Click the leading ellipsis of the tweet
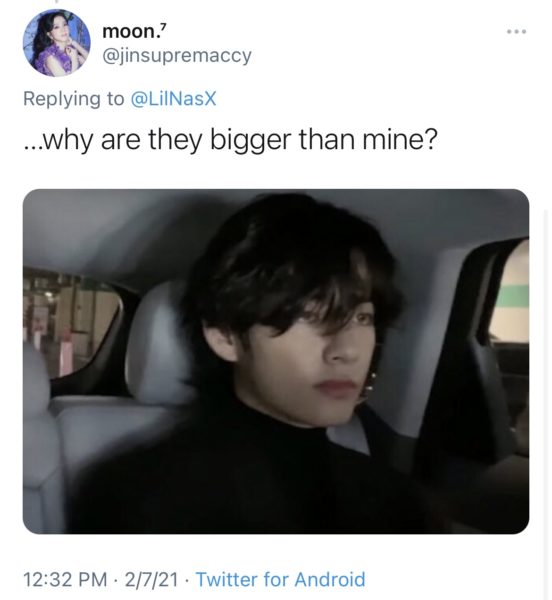This screenshot has width=552, height=600. click(32, 147)
